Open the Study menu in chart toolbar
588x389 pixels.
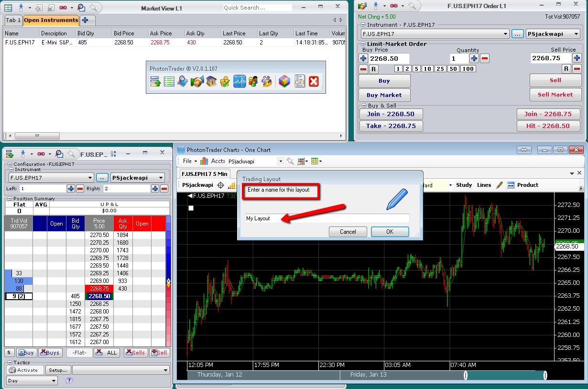tap(464, 185)
